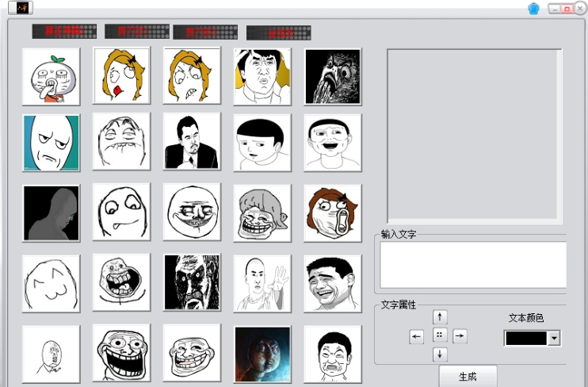Pick the bearded man in black suit
Image resolution: width=588 pixels, height=387 pixels.
(x=192, y=141)
